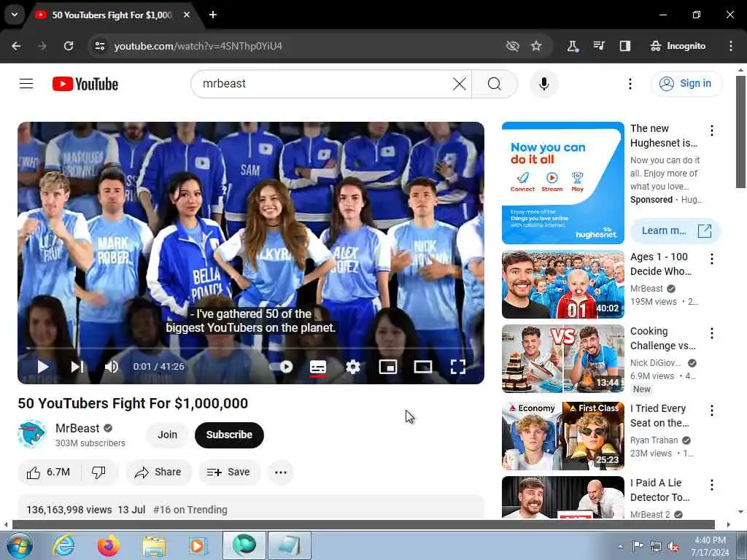The height and width of the screenshot is (560, 747).
Task: Launch Internet Explorer from taskbar
Action: coord(64,545)
